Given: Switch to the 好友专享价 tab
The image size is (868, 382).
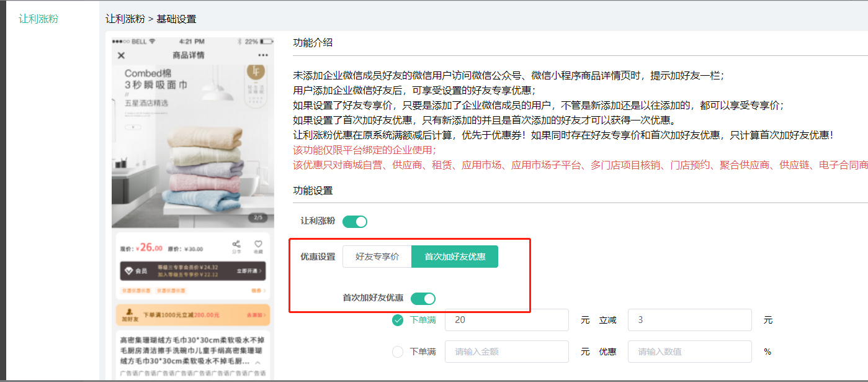Looking at the screenshot, I should pos(377,257).
